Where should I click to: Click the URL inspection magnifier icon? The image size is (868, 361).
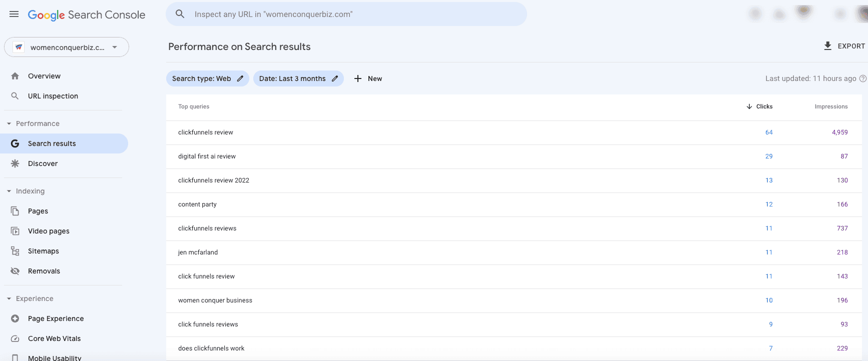[x=15, y=96]
